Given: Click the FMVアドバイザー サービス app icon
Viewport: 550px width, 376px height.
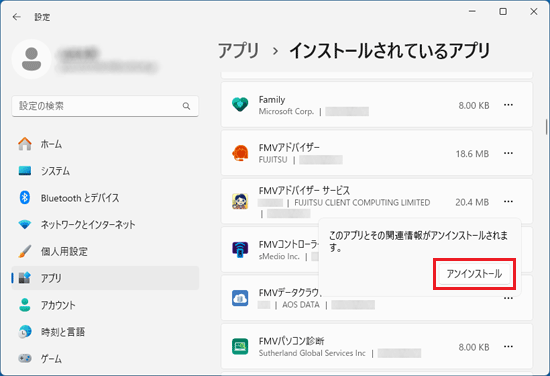Looking at the screenshot, I should pos(240,201).
